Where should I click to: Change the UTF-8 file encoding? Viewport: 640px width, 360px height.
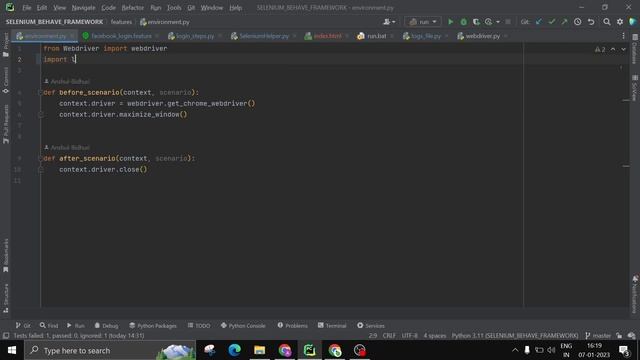click(409, 336)
